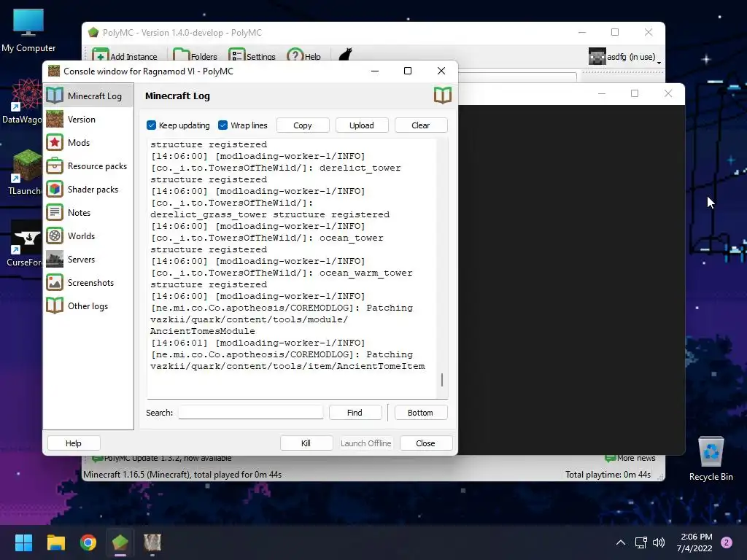Click the Worlds globe icon
This screenshot has width=747, height=560.
click(55, 236)
